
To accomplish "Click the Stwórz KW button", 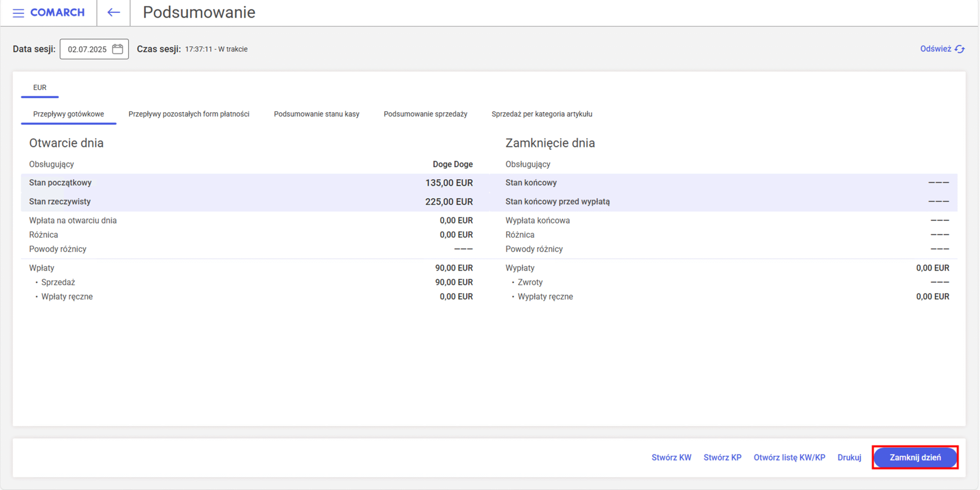I will [x=671, y=457].
